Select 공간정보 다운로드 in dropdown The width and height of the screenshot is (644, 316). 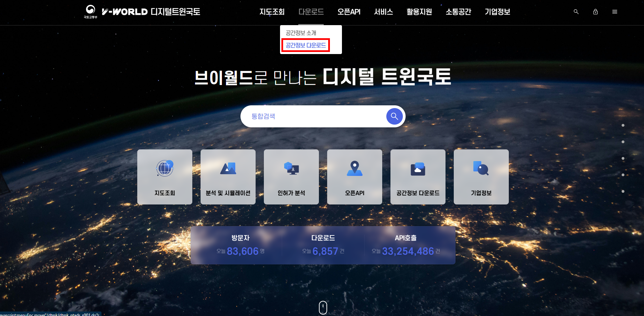tap(306, 45)
